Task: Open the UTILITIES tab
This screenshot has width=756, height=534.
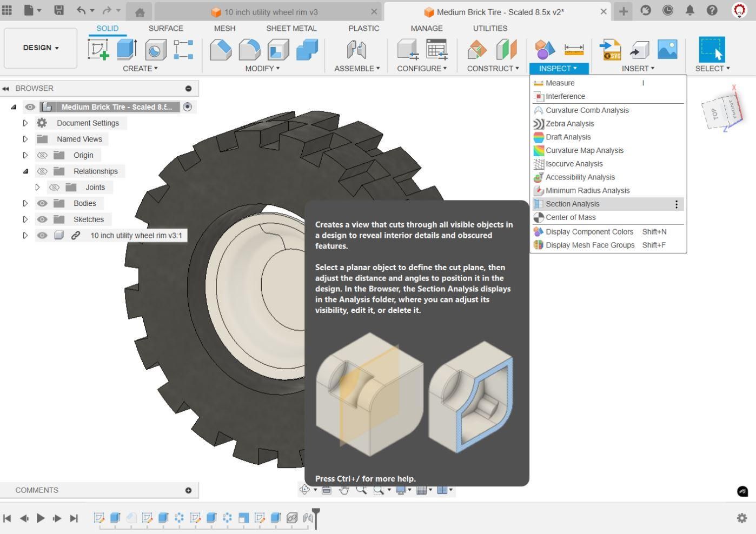Action: [490, 28]
